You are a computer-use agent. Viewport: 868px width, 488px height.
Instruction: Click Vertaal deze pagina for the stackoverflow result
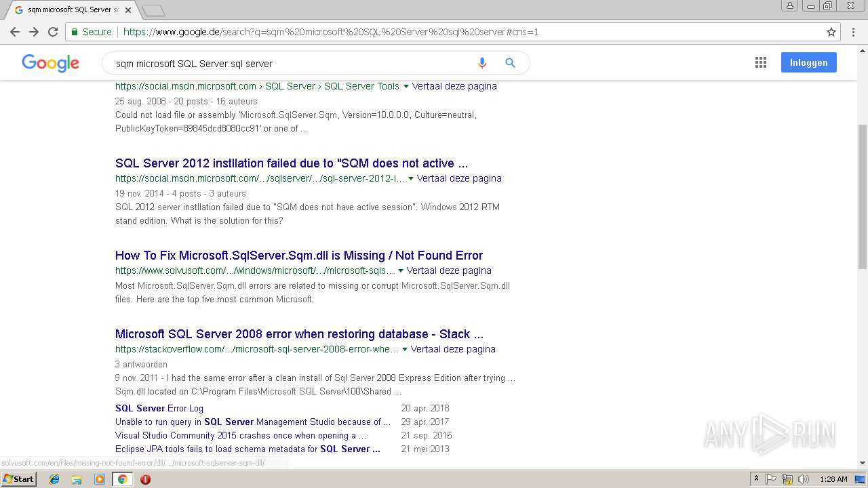point(453,349)
